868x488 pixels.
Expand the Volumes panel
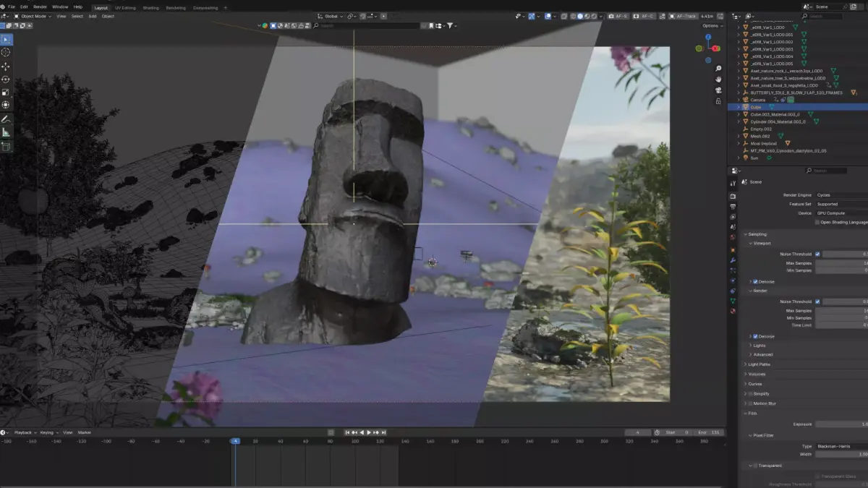click(755, 374)
